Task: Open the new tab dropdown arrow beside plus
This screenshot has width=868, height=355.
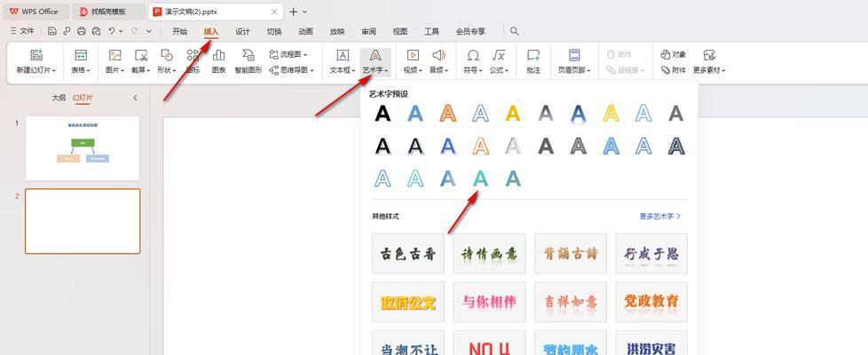Action: (x=305, y=12)
